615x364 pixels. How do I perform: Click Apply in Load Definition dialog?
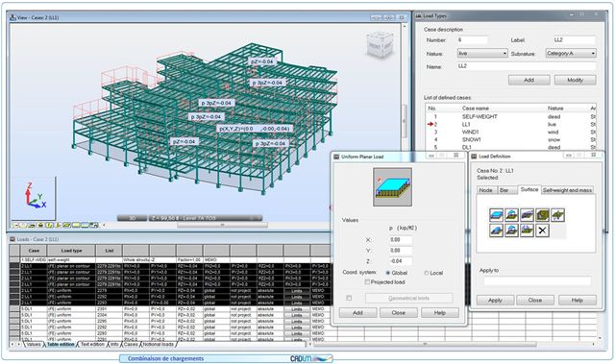point(495,301)
